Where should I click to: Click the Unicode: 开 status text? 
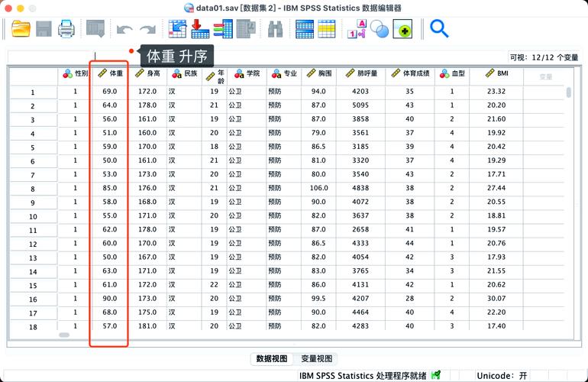coord(502,376)
